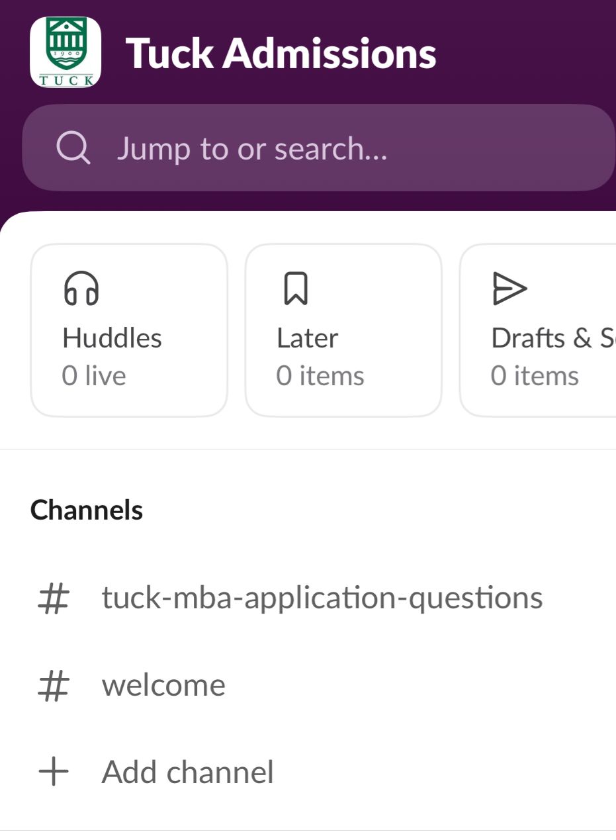
Task: Open the Drafts & Sent card label
Action: [x=552, y=338]
